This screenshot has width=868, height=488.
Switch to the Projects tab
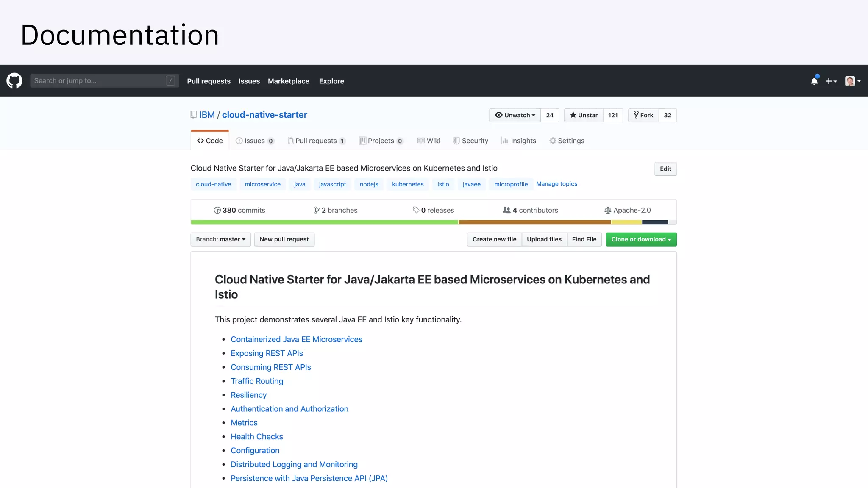381,141
